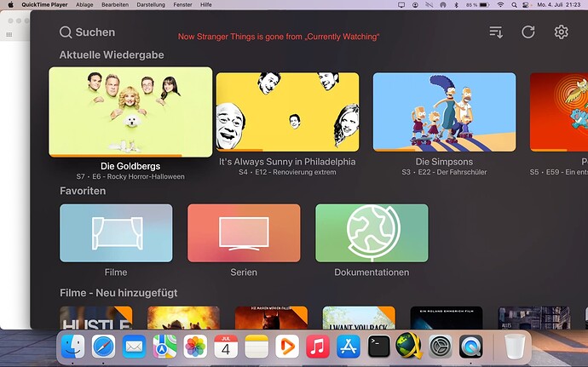Open Calendar from the Dock

click(x=226, y=347)
